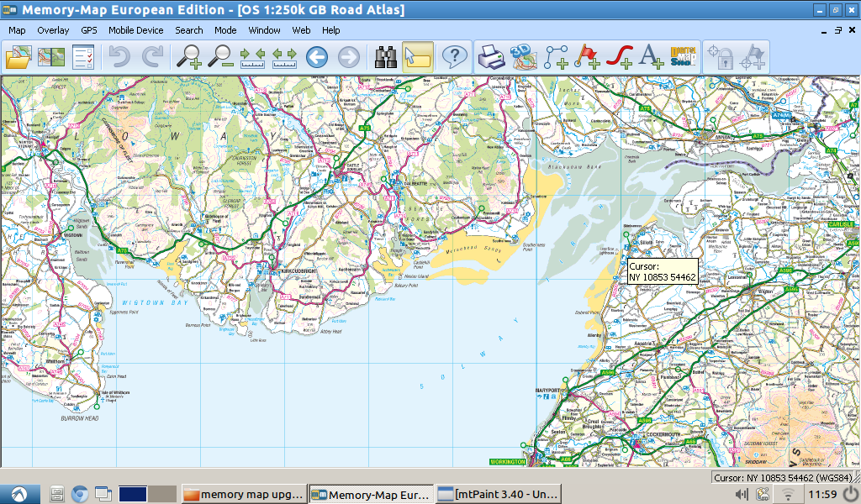
Task: Open the Digital Map Shop
Action: (683, 57)
